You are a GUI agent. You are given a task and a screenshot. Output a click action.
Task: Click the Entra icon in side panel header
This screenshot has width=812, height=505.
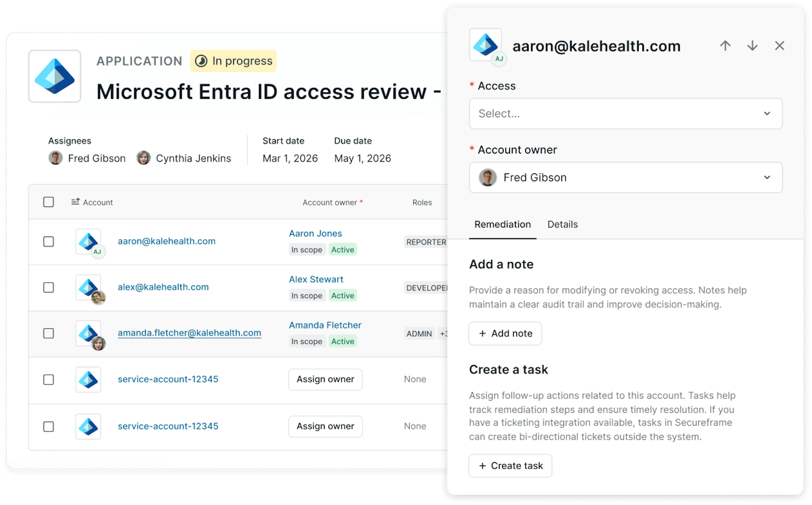pos(485,44)
